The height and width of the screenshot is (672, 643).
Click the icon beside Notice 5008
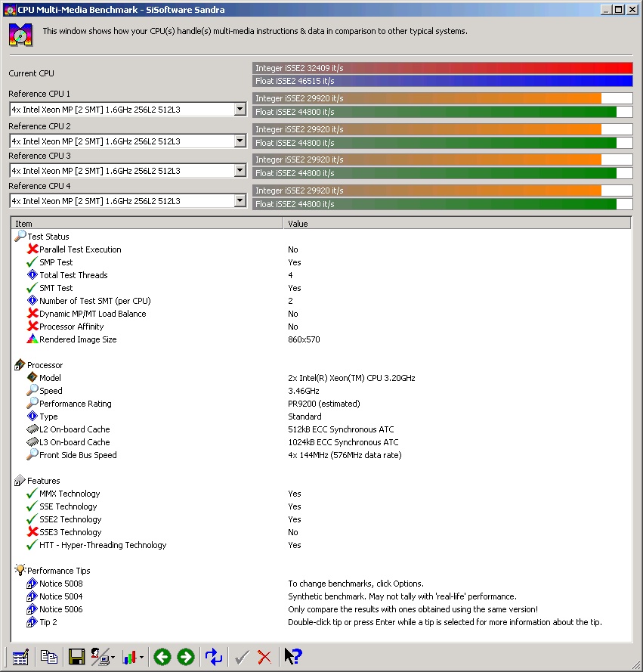coord(32,584)
